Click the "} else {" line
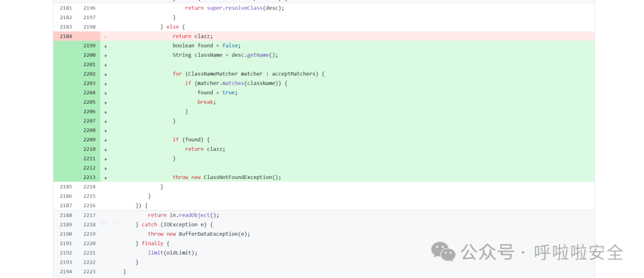 coord(172,27)
